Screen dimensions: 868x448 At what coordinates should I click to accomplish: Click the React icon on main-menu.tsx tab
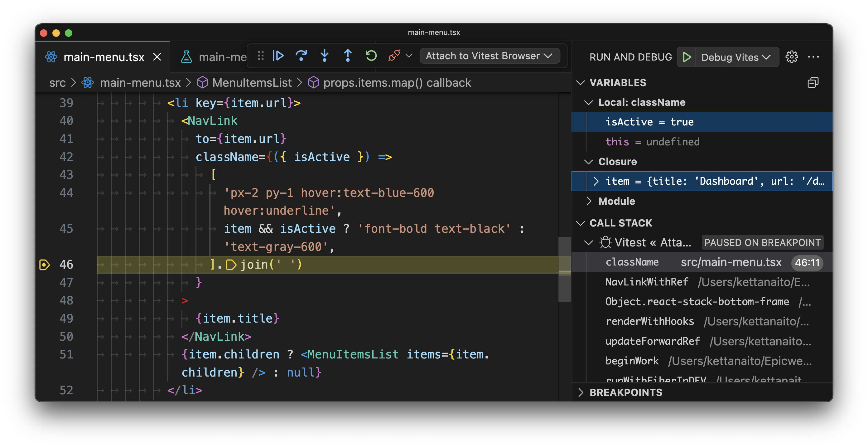[x=51, y=57]
